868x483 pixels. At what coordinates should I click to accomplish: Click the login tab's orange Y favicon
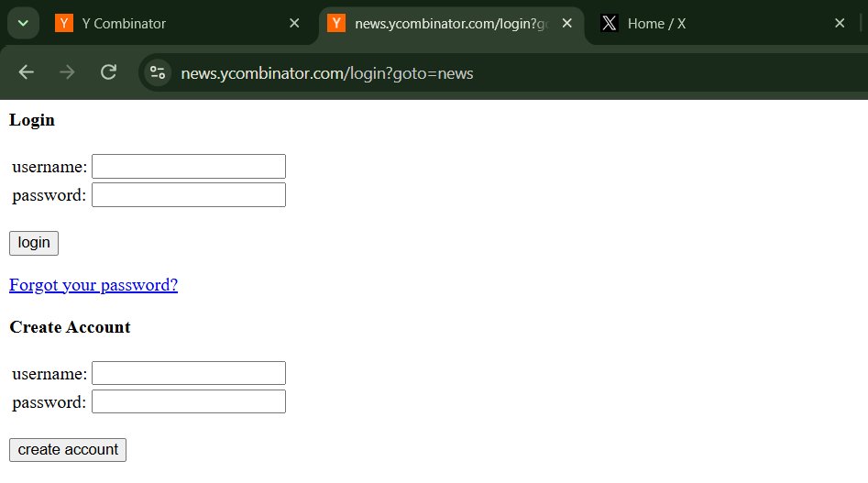(336, 23)
